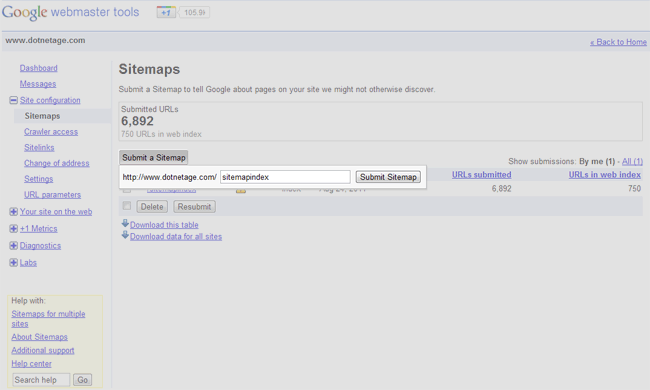The width and height of the screenshot is (650, 390).
Task: Click the www.dotnetage.com site name
Action: click(x=45, y=40)
